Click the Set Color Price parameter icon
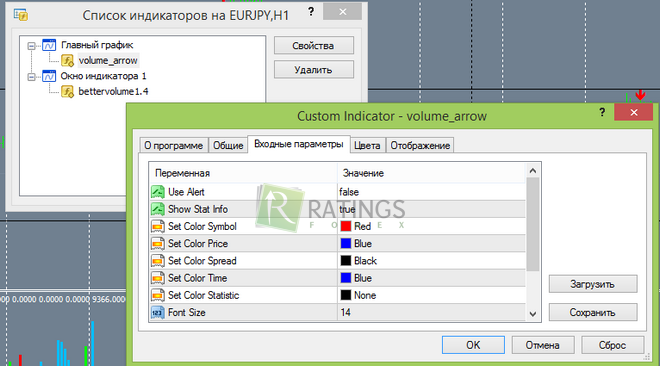This screenshot has height=366, width=660. click(158, 244)
